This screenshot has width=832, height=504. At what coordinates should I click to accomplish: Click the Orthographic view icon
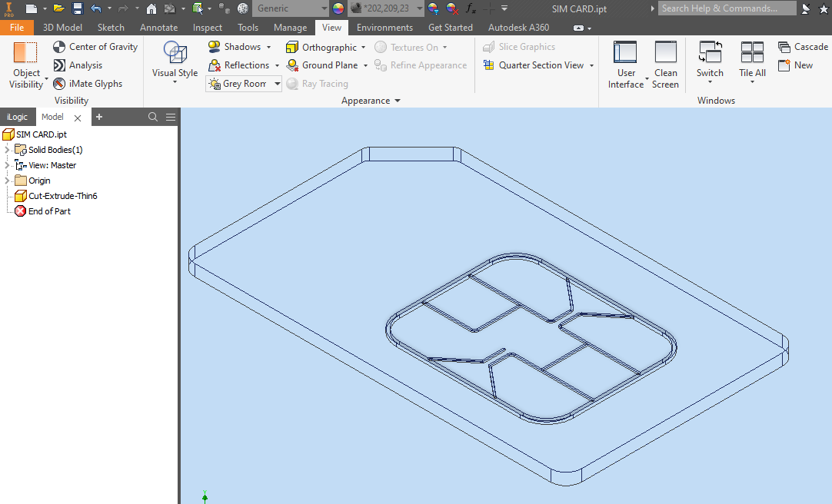pyautogui.click(x=292, y=47)
